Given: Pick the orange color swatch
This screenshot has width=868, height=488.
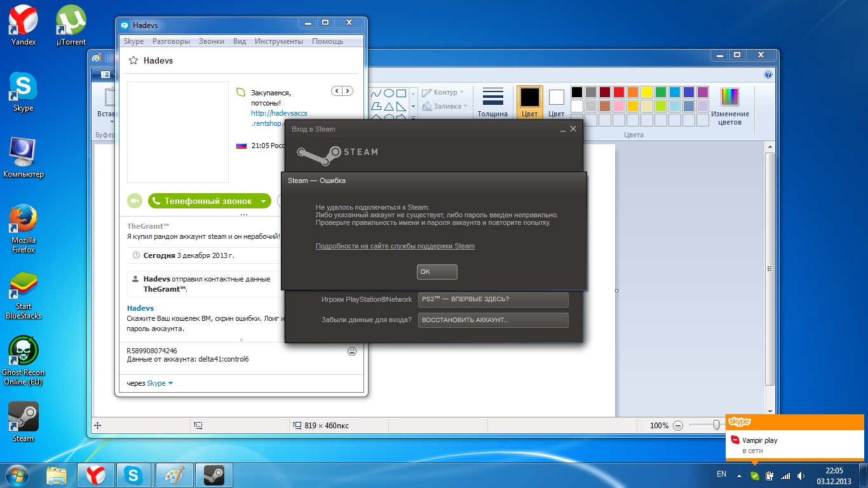Looking at the screenshot, I should (632, 92).
